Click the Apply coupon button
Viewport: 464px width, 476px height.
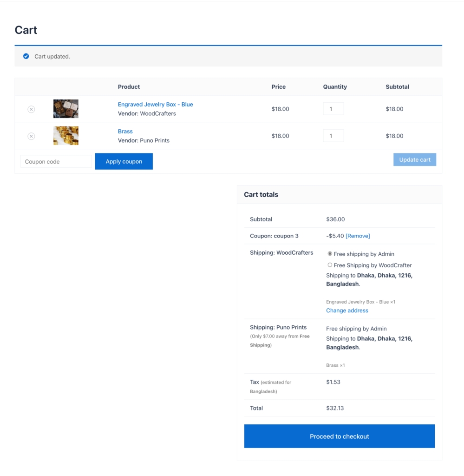[124, 161]
